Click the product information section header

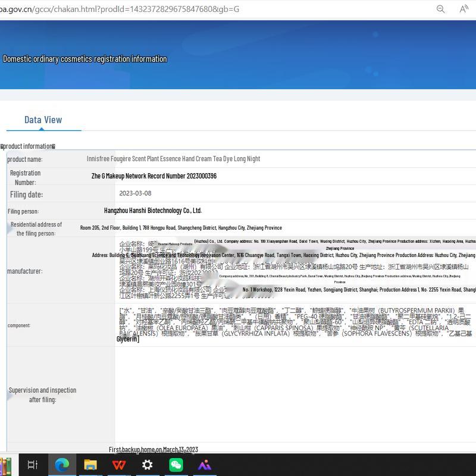[x=29, y=146]
